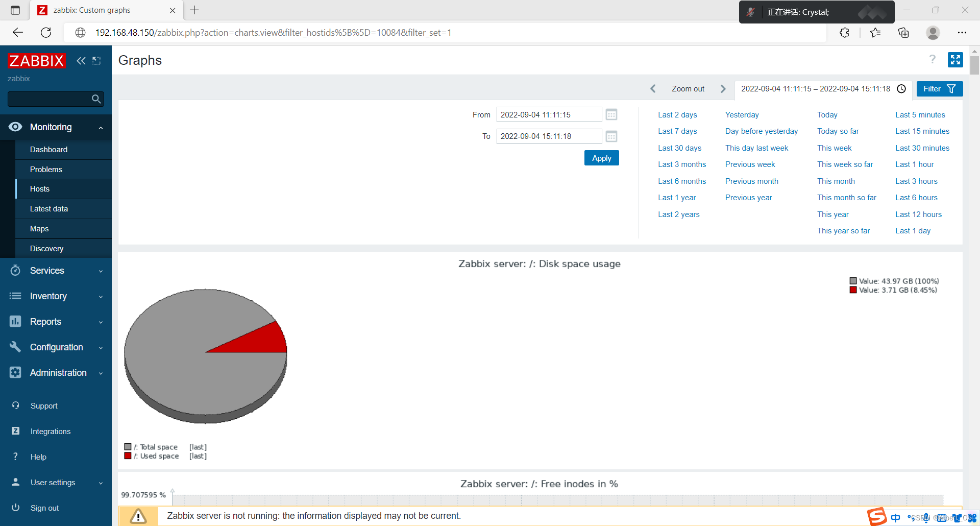Select the Last 2 days range

tap(677, 115)
